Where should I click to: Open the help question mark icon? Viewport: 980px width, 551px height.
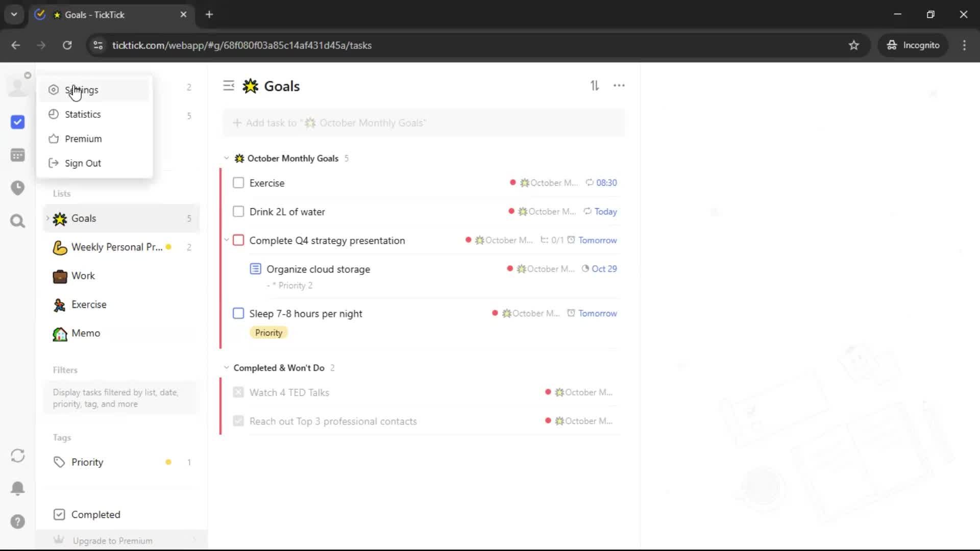[x=17, y=521]
